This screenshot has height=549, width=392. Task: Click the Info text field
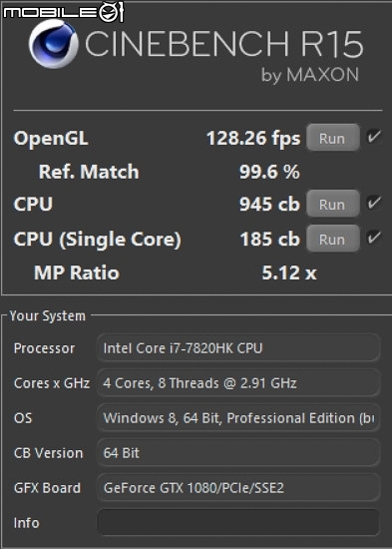coord(238,522)
